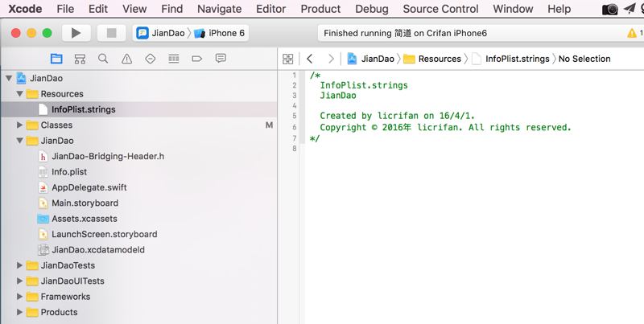Open the report navigator speech-bubble icon
Screen dimensions: 644x324
pyautogui.click(x=220, y=59)
